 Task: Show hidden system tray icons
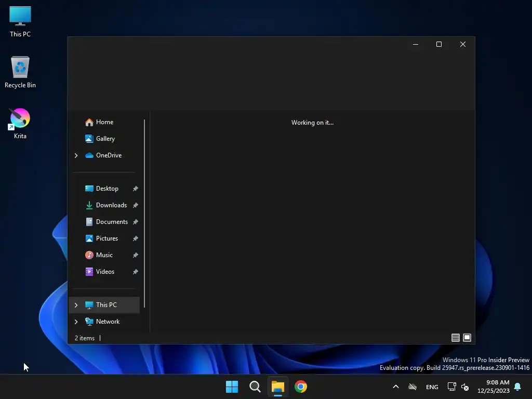click(395, 387)
